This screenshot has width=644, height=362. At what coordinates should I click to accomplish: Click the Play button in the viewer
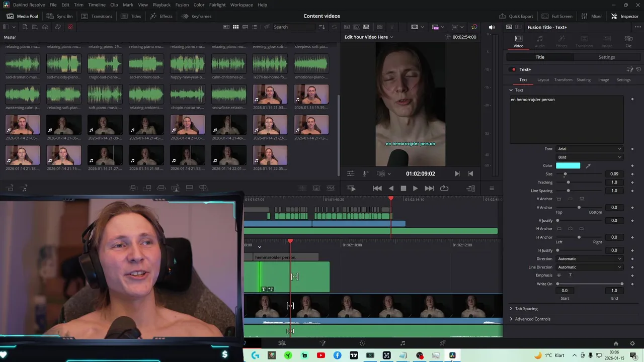click(x=415, y=188)
